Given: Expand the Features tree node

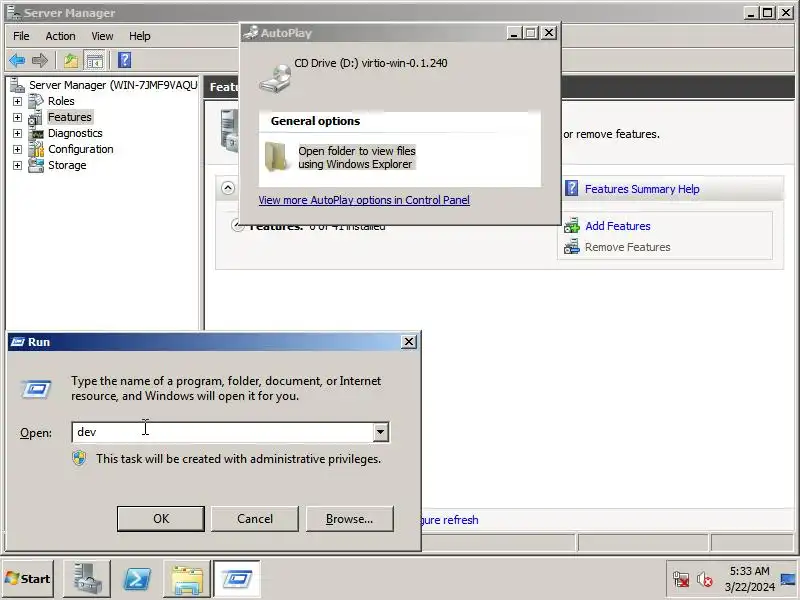Looking at the screenshot, I should coord(17,117).
